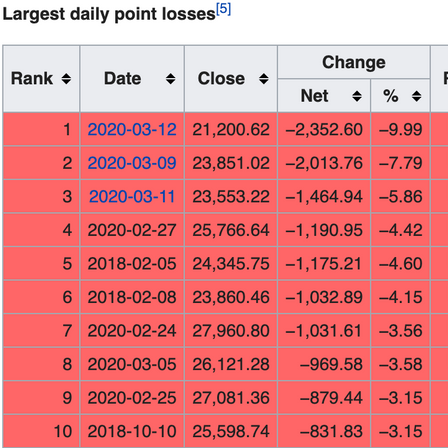Viewport: 448px width, 448px height.
Task: Select the 2018-02-05 date cell
Action: (x=132, y=264)
